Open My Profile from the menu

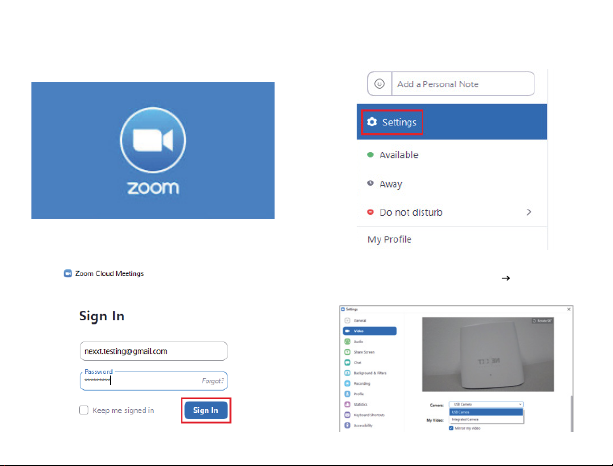click(x=389, y=239)
